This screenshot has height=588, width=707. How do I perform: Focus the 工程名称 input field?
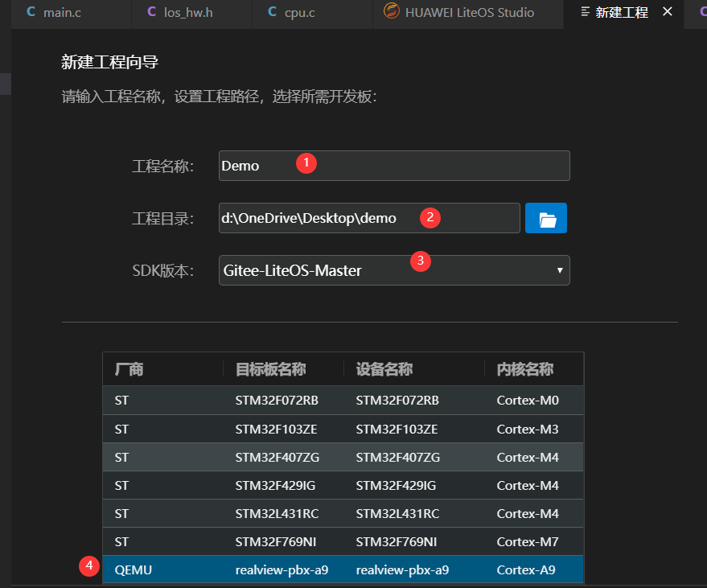(x=394, y=166)
